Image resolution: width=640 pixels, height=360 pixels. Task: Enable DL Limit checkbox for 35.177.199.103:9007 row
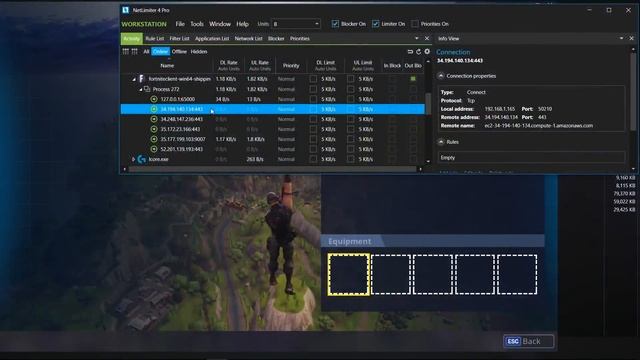[x=313, y=139]
